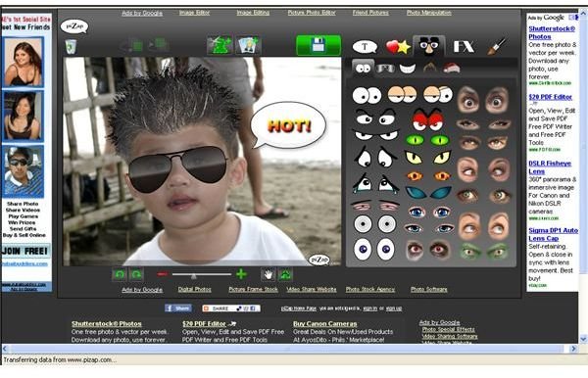Click the trash bin delete icon
588x378 pixels.
point(71,47)
